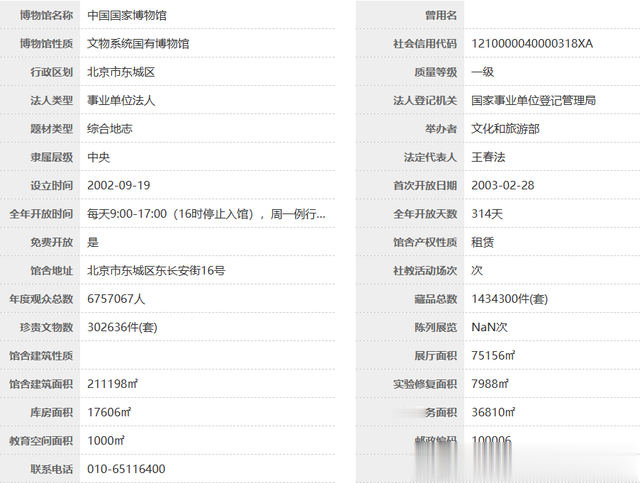
Task: Select 中央 value in 隶属层级 row
Action: coord(98,157)
